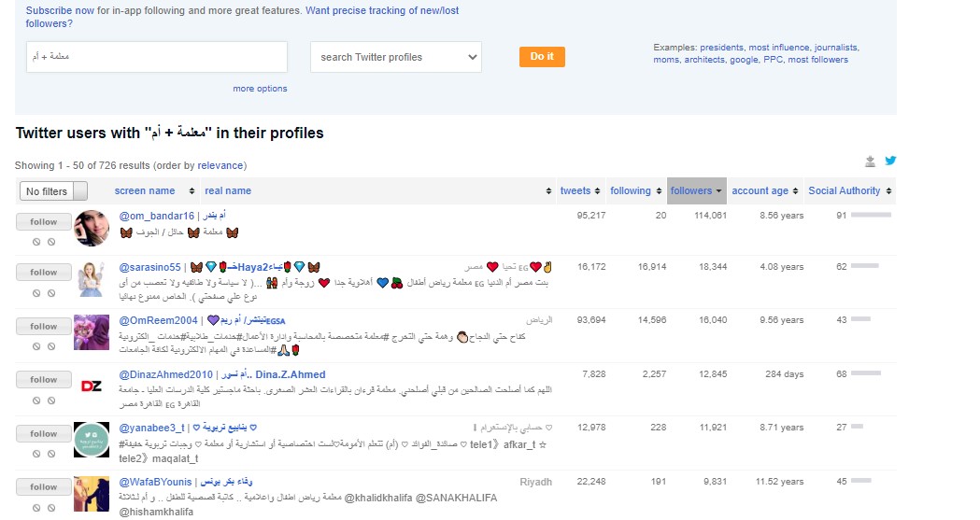Sort by followers column header
The height and width of the screenshot is (520, 980).
point(695,191)
